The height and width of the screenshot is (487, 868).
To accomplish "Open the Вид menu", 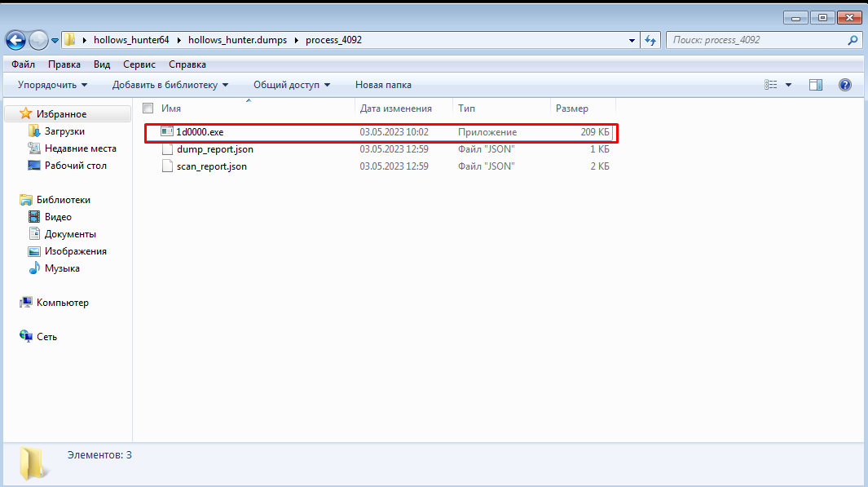I will click(x=102, y=64).
